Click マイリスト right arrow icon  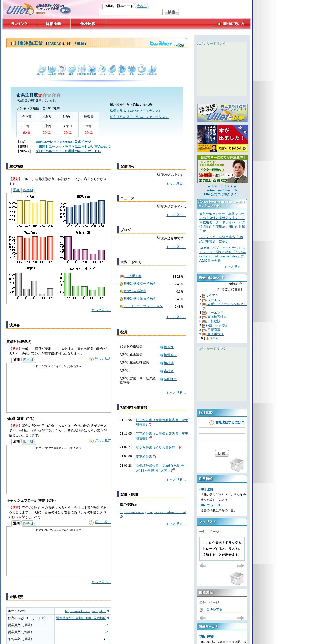point(240,566)
